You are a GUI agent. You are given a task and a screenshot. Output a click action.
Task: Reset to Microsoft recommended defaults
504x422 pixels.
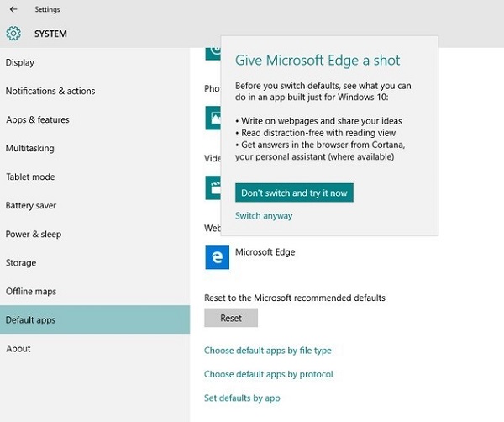click(x=230, y=318)
